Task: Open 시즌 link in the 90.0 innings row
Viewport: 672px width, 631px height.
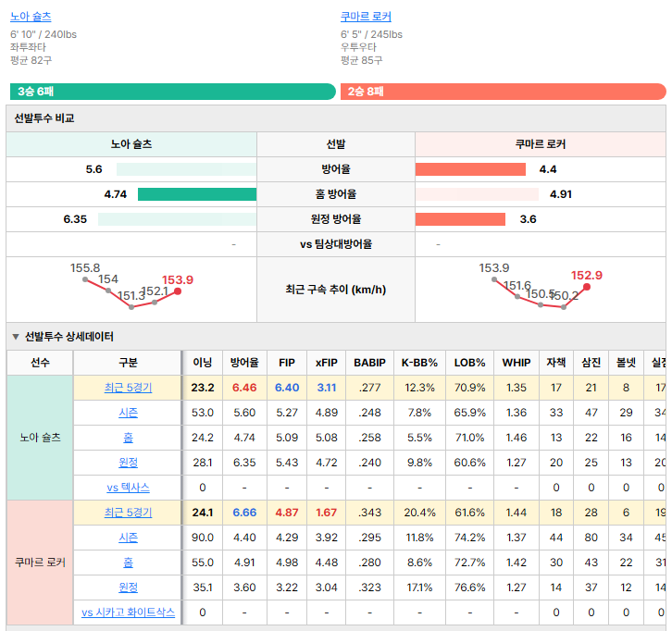Action: pyautogui.click(x=128, y=538)
